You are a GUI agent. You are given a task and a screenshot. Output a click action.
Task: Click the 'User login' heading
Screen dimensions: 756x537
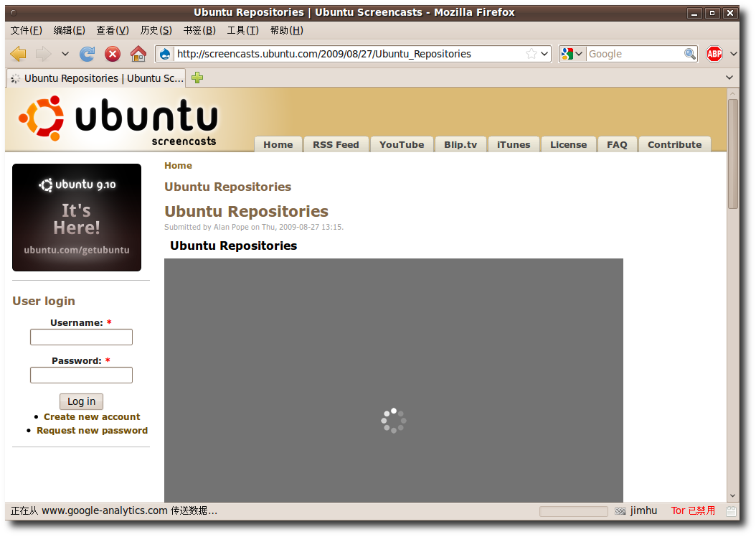coord(44,301)
